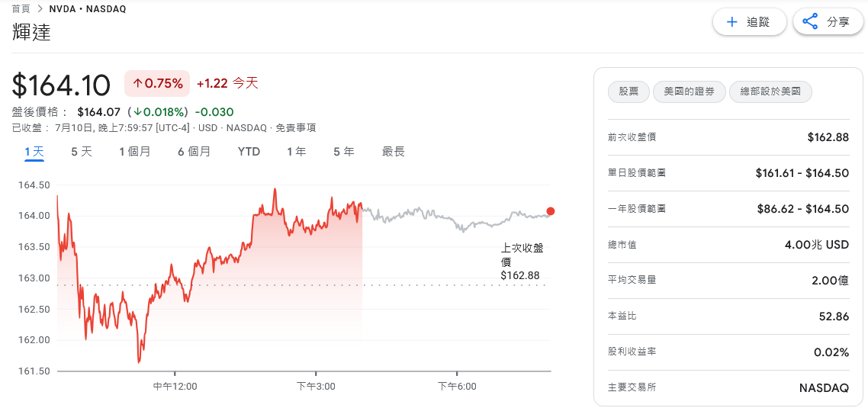Select the 1 天 time range tab
This screenshot has width=868, height=408.
click(x=34, y=152)
